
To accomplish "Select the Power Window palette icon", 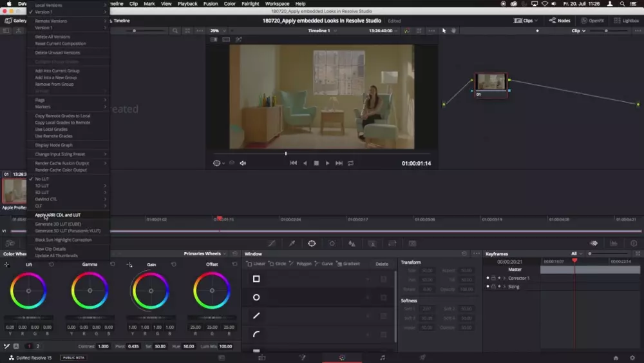I will (312, 243).
